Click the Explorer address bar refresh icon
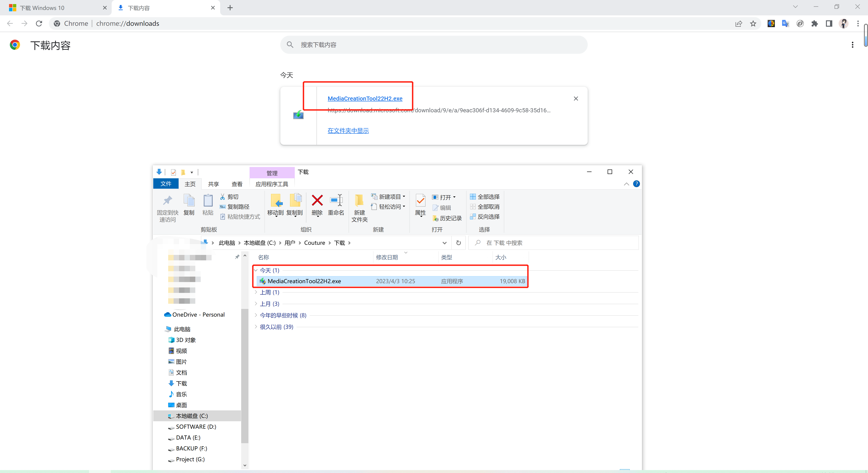This screenshot has width=868, height=473. (458, 243)
